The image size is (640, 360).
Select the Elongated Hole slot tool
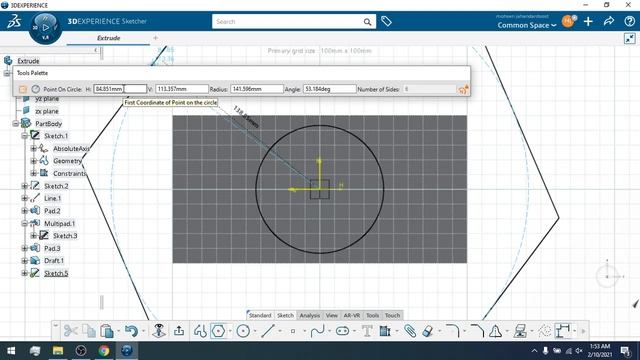tap(342, 331)
